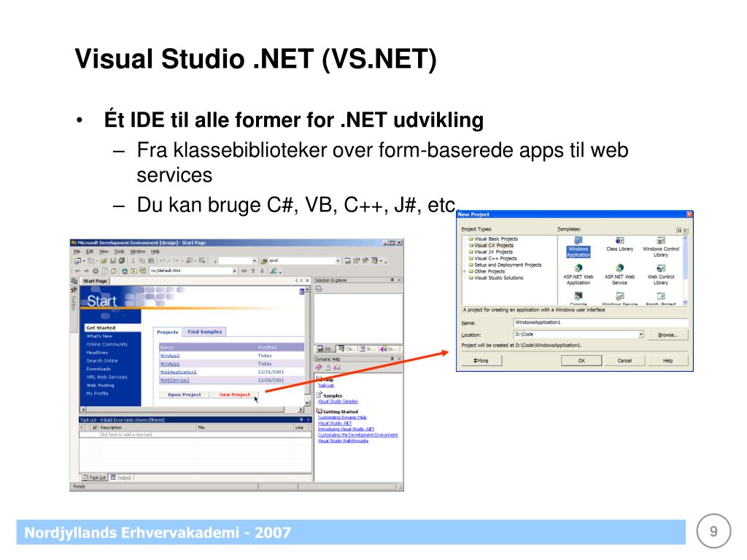747x560 pixels.
Task: Open the WebService1 project link
Action: 175,380
